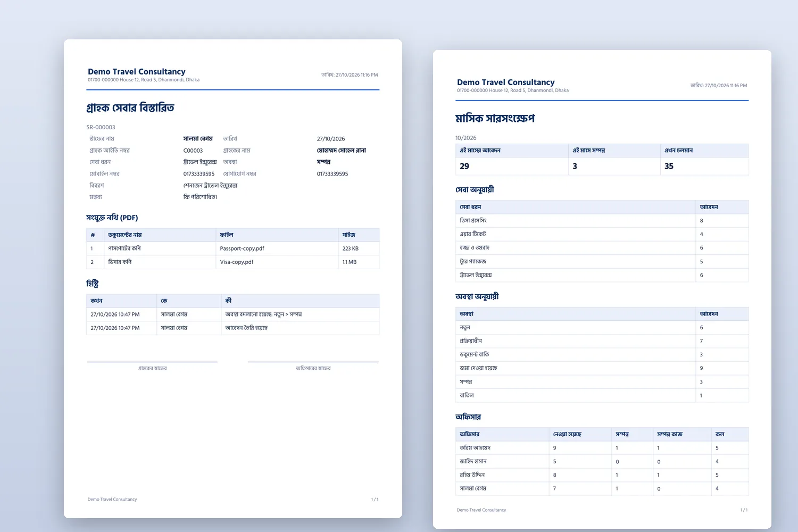Click Demo Travel Consultancy header on left page
Screen dimensions: 798x532
(137, 72)
